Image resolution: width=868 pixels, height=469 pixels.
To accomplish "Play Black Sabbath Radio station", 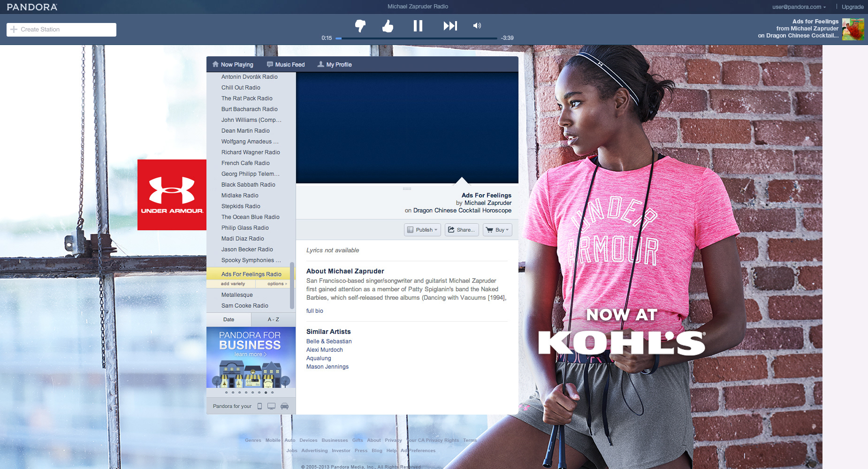I will pyautogui.click(x=248, y=185).
